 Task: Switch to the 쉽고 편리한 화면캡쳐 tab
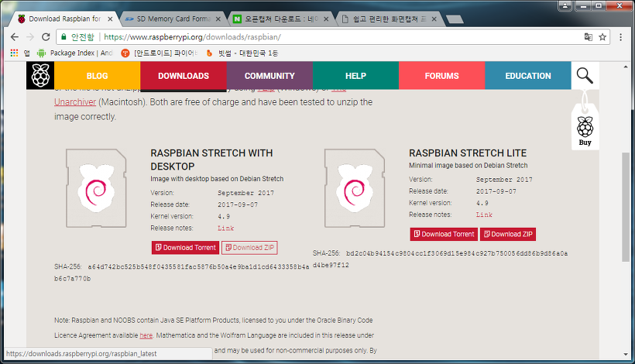pos(388,19)
